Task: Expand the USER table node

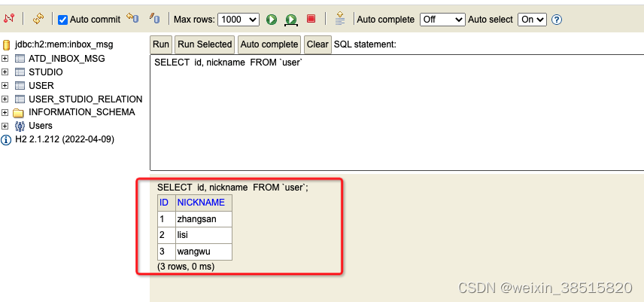Action: 5,85
